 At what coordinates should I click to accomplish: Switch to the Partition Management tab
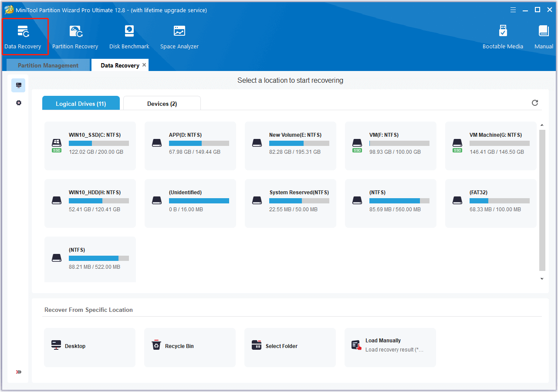tap(47, 64)
